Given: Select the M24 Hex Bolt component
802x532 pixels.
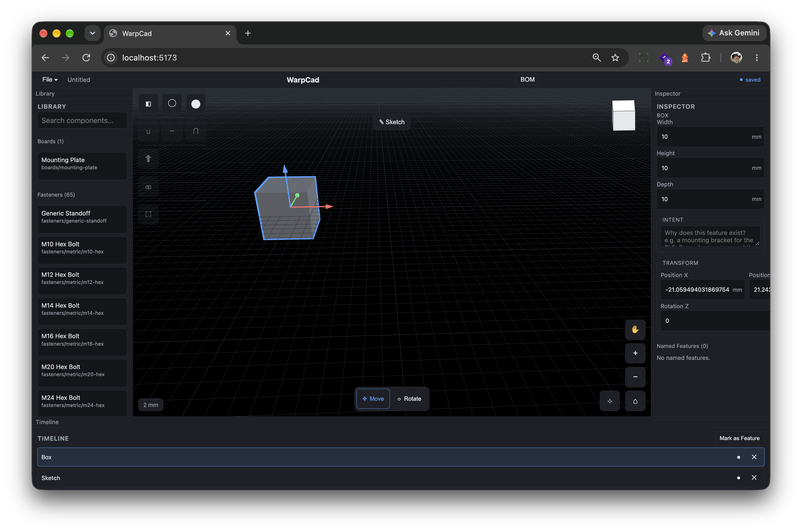Looking at the screenshot, I should click(x=82, y=403).
